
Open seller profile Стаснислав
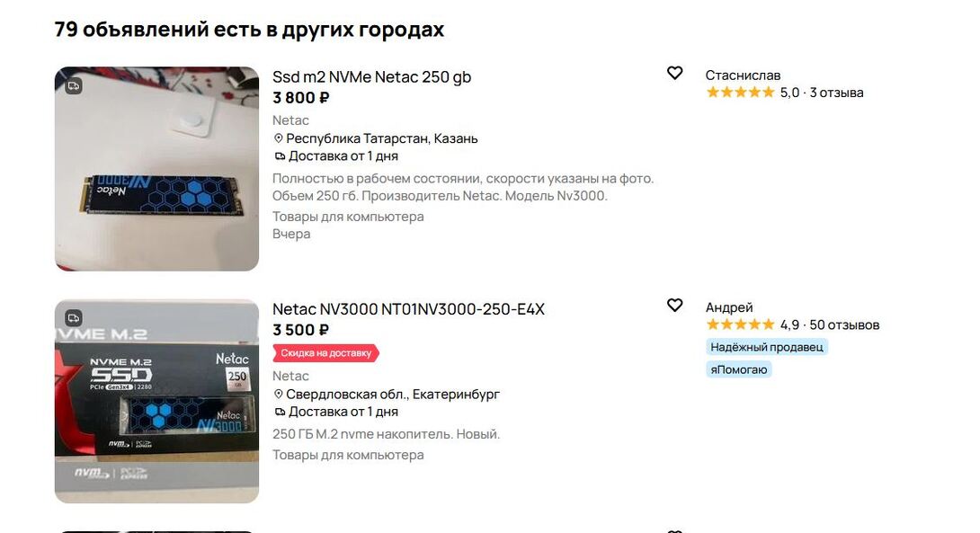[x=743, y=76]
